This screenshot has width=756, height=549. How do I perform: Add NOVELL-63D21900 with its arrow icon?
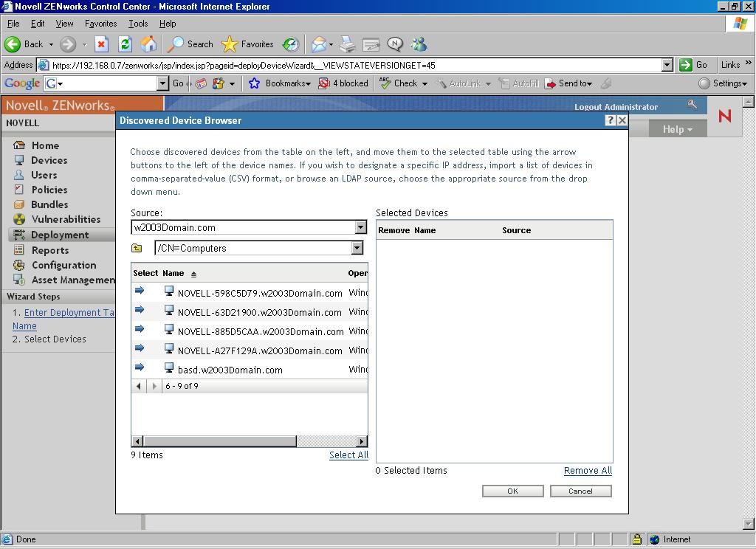[x=140, y=309]
